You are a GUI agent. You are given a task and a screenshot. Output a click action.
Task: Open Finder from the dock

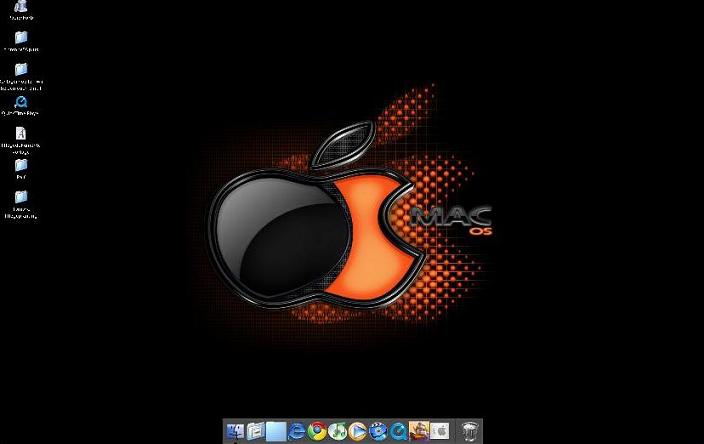click(x=235, y=431)
